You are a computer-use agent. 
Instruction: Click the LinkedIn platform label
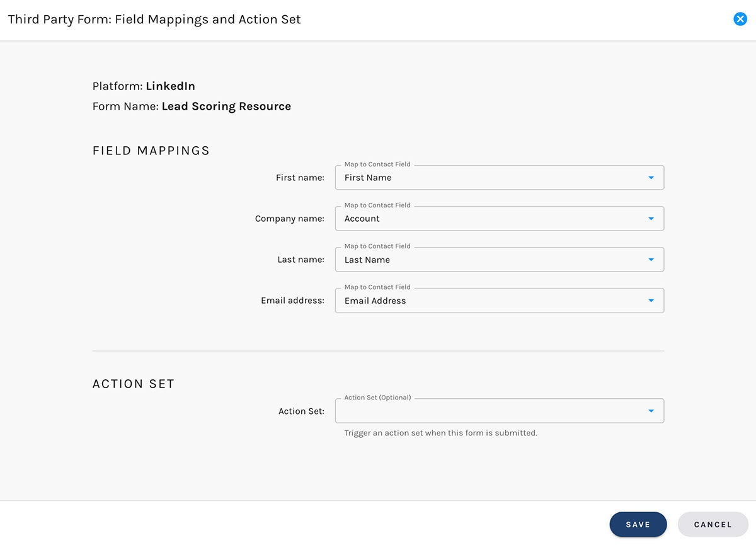[170, 86]
